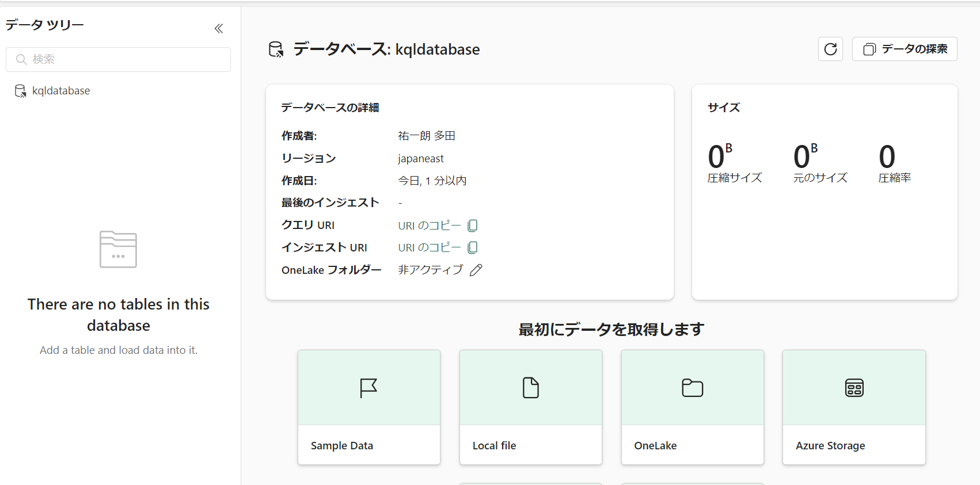This screenshot has height=485, width=980.
Task: Click the データベース: kqldatabase page title
Action: click(386, 49)
